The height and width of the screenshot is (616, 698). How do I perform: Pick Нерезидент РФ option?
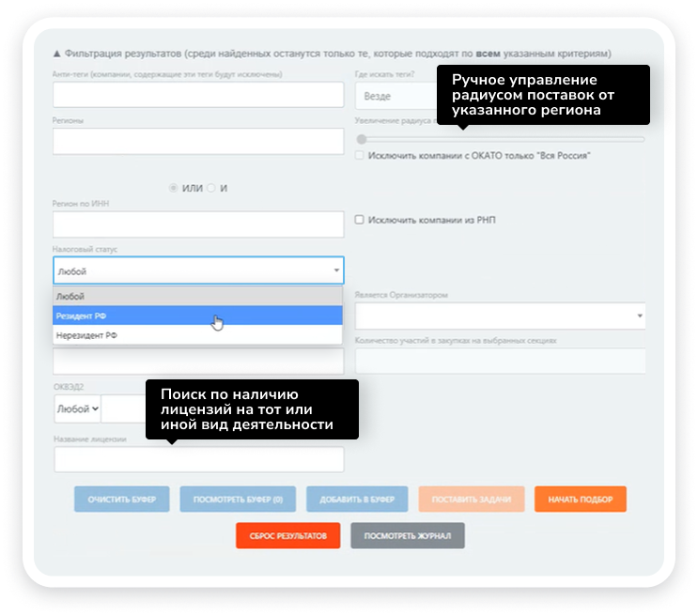(x=197, y=335)
